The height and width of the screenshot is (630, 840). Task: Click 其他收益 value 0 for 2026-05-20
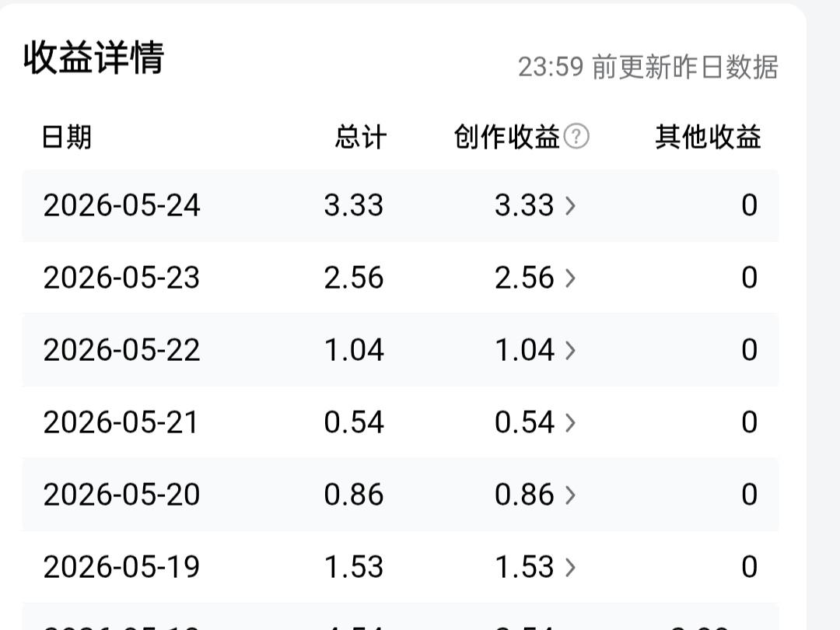[750, 495]
